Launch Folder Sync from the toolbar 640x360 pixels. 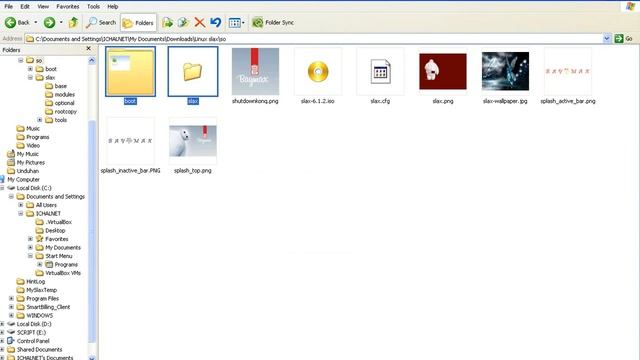273,22
